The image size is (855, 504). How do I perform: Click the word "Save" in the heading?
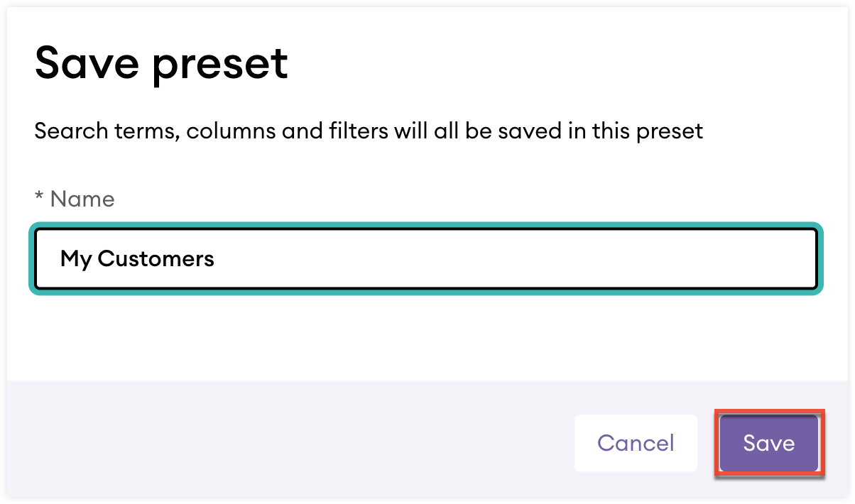coord(86,63)
